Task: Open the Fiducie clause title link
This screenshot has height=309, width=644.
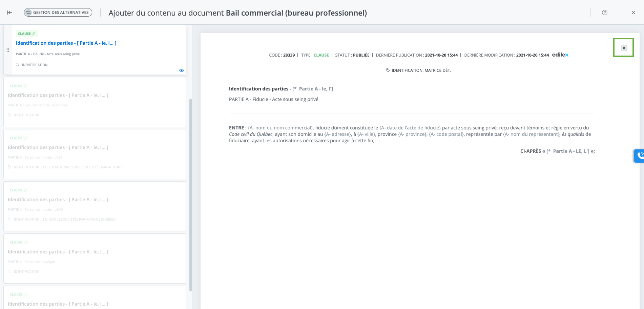Action: pos(66,43)
